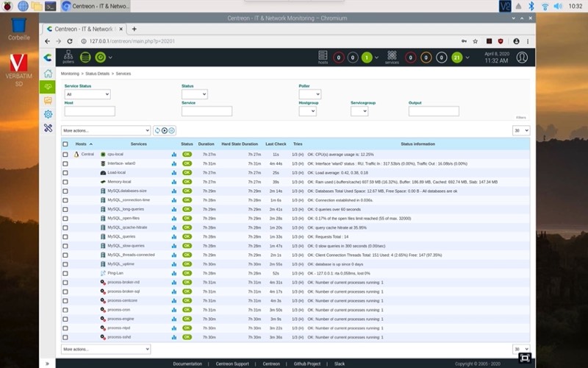Open the Administration tools icon in sidebar
Image resolution: width=588 pixels, height=368 pixels.
(48, 127)
